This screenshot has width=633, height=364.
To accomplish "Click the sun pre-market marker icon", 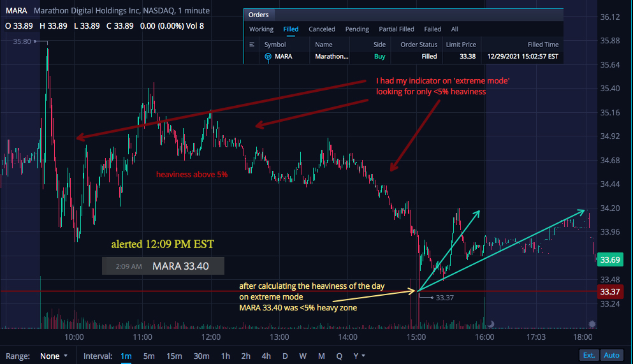I will tap(592, 324).
